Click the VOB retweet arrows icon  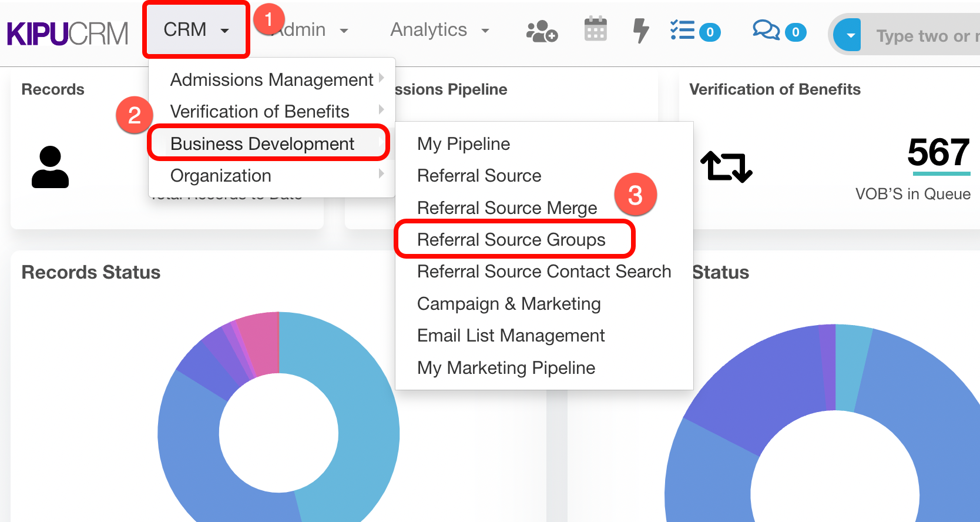pyautogui.click(x=726, y=167)
